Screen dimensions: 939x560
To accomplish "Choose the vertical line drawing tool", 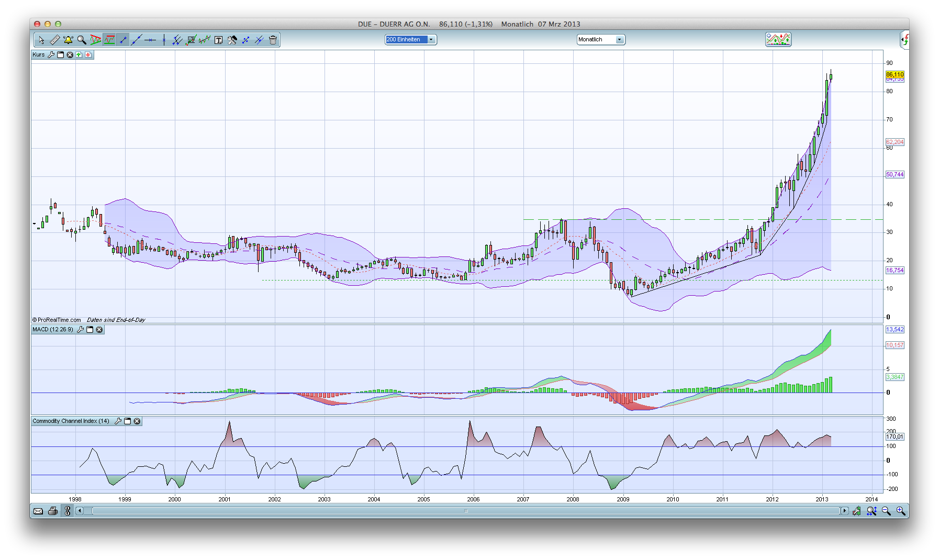I will pos(164,40).
